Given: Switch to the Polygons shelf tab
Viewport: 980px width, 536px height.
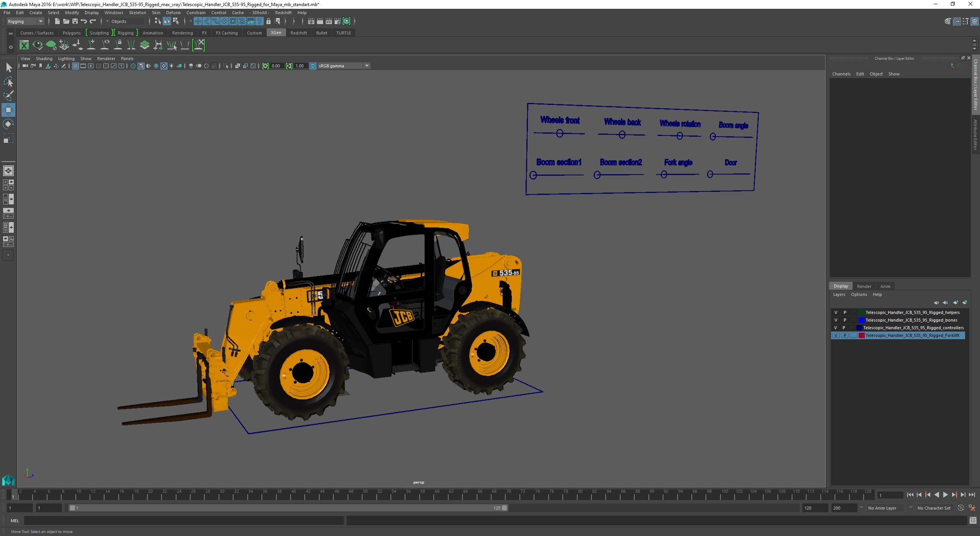Looking at the screenshot, I should click(72, 33).
